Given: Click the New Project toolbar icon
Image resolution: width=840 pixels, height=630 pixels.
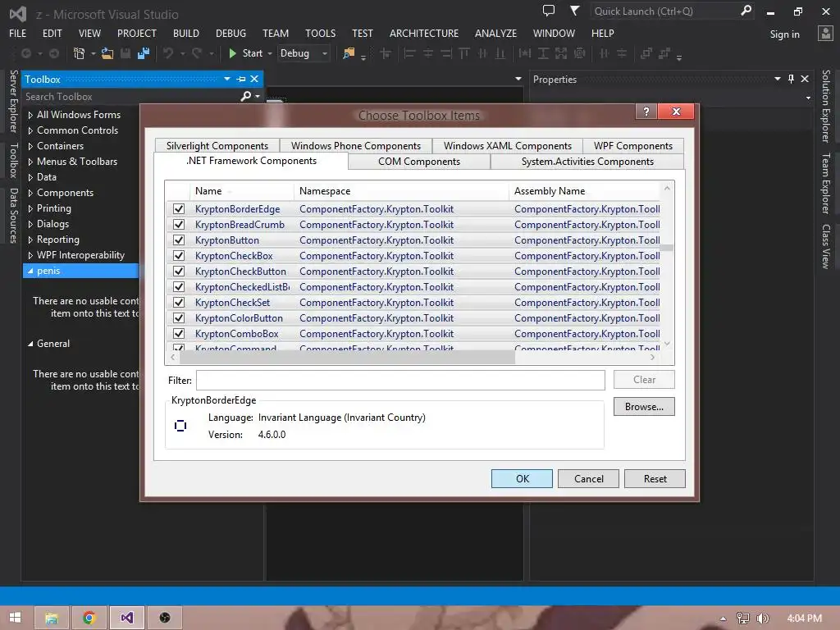Looking at the screenshot, I should click(79, 53).
